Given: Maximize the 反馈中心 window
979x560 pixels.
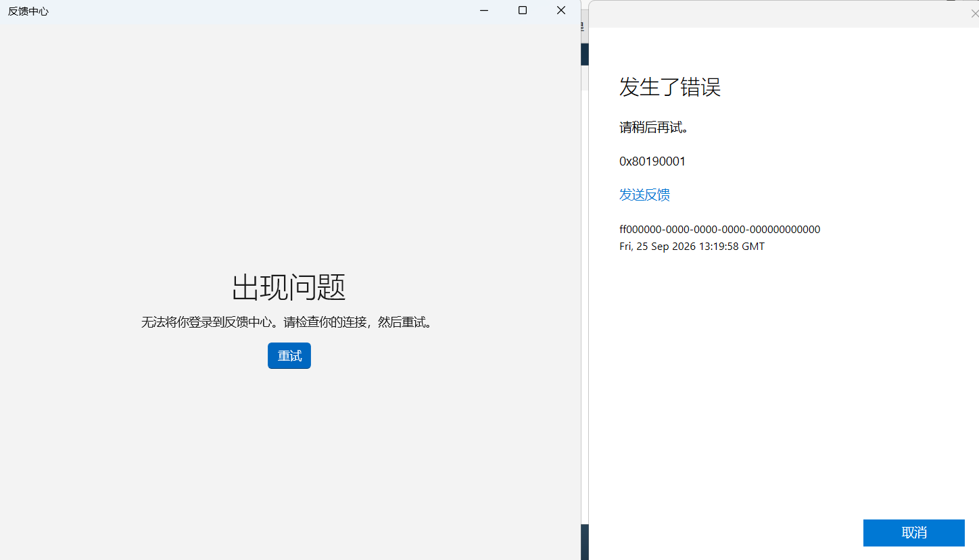Looking at the screenshot, I should point(523,11).
